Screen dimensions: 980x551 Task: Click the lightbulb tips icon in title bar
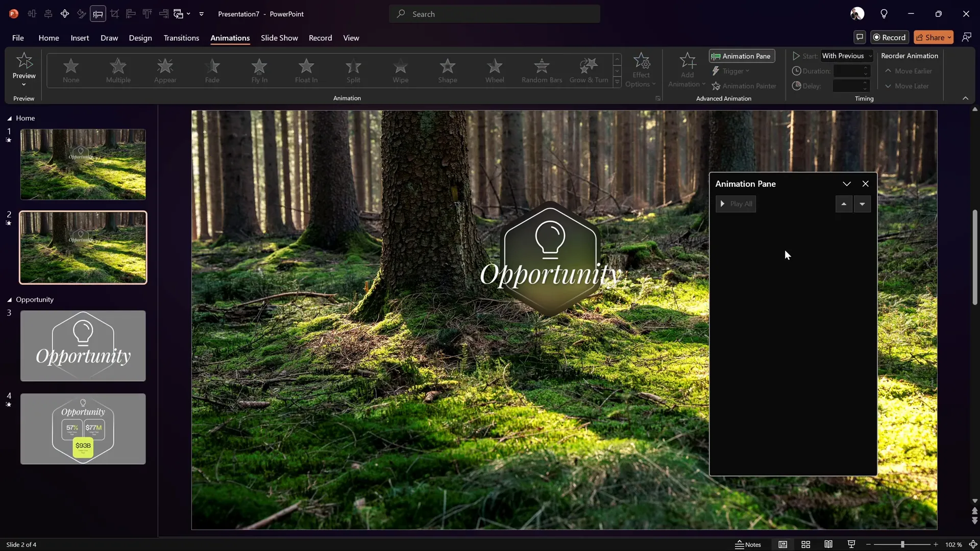[884, 14]
